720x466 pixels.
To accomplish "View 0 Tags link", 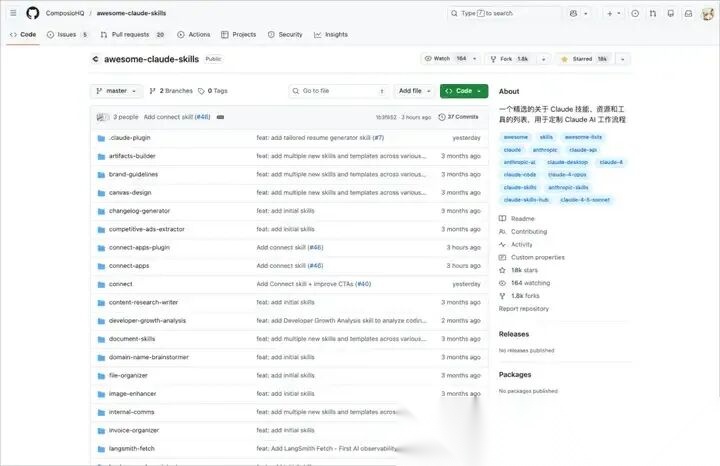I will (213, 91).
